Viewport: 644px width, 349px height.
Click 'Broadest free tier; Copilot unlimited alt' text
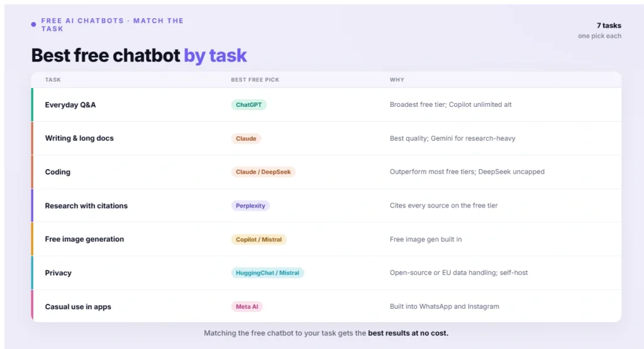(450, 104)
